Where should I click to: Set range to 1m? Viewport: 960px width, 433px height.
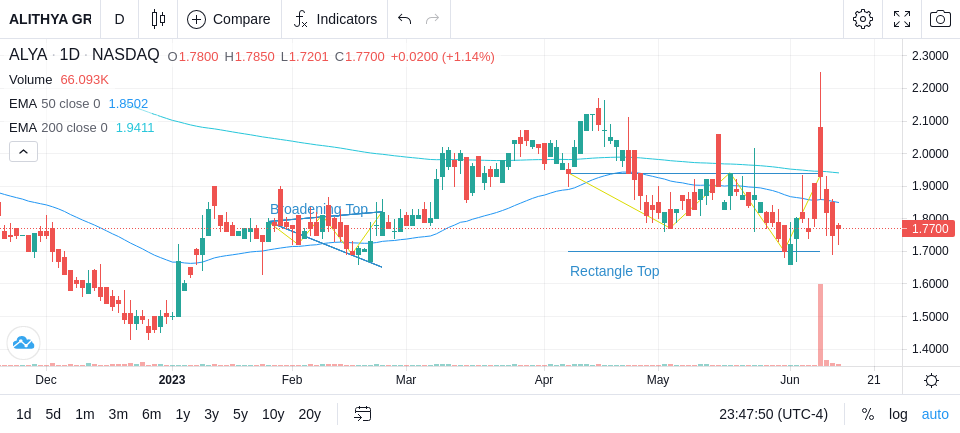pyautogui.click(x=84, y=415)
